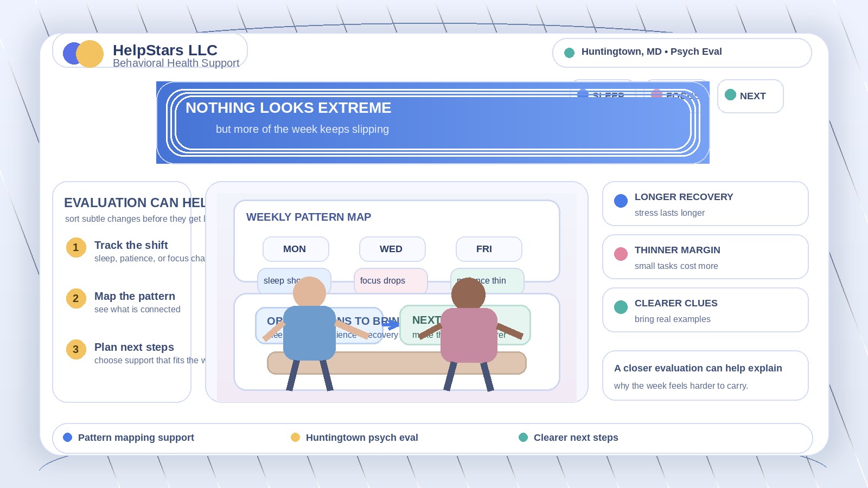Click the "THINNER MARGIN" card title
This screenshot has width=868, height=488.
[677, 250]
